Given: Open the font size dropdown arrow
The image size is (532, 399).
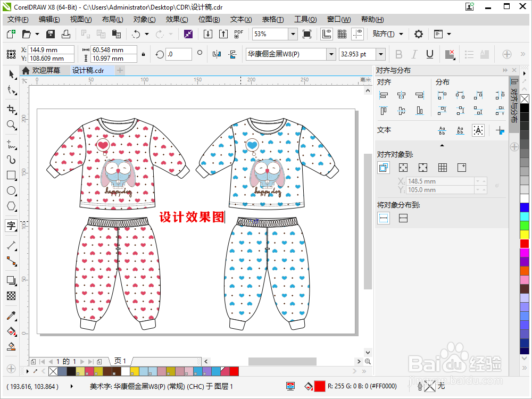Looking at the screenshot, I should pyautogui.click(x=381, y=54).
